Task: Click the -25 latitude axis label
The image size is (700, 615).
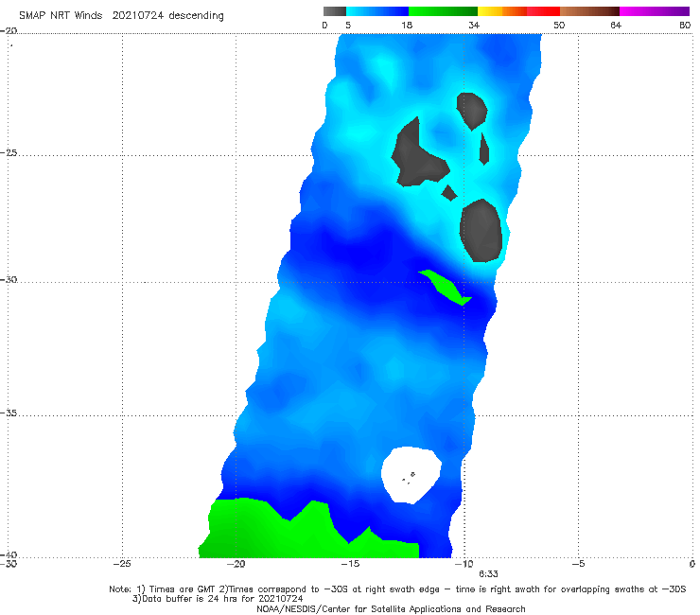Action: [x=9, y=152]
